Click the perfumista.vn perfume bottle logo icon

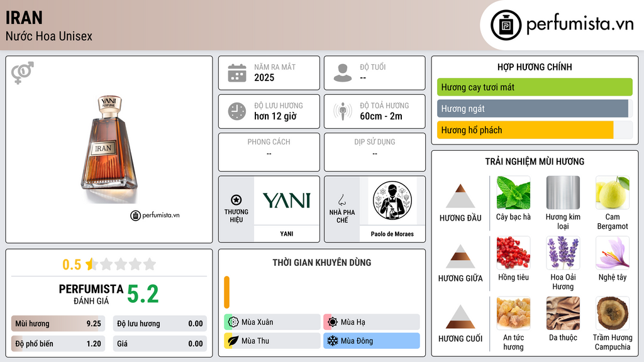click(506, 25)
